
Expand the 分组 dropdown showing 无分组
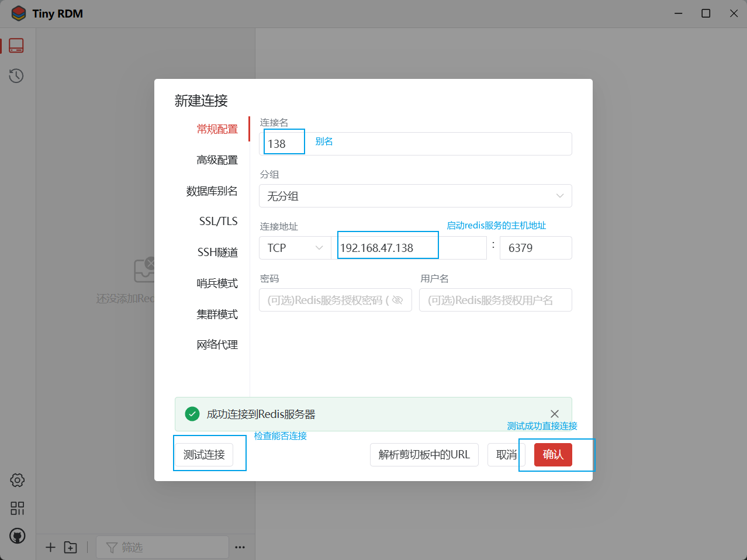point(416,196)
